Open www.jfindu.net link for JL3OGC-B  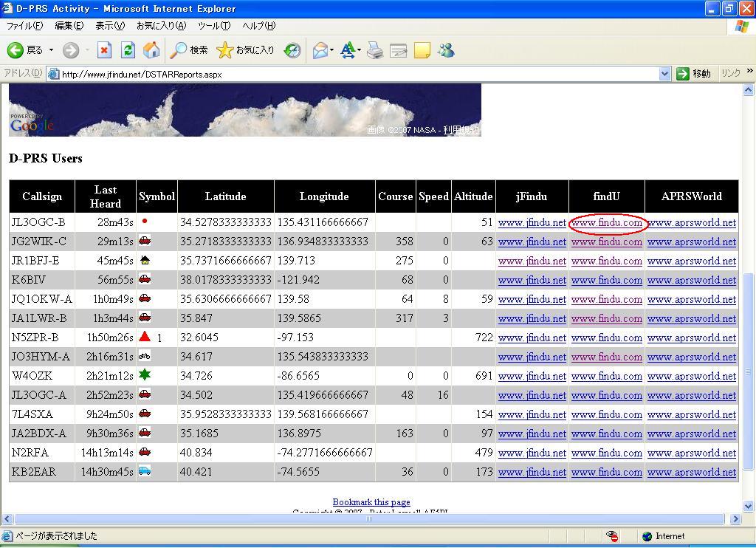(x=532, y=223)
